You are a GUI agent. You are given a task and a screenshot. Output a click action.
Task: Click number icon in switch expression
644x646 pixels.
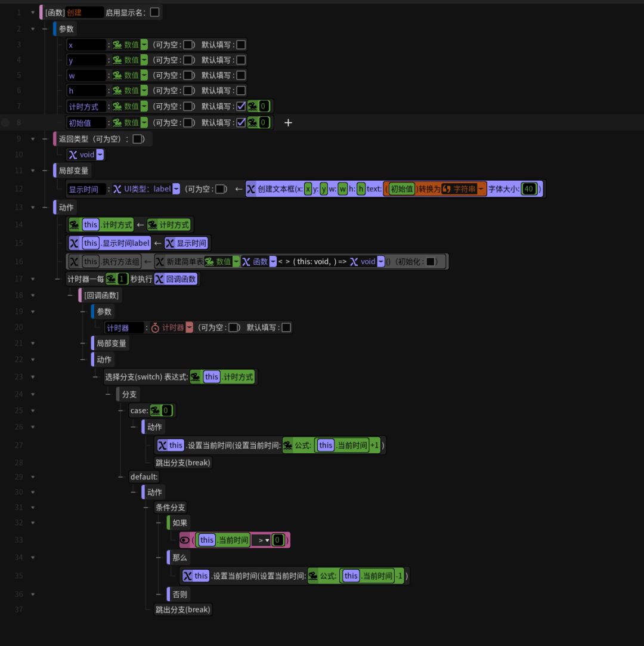[195, 377]
